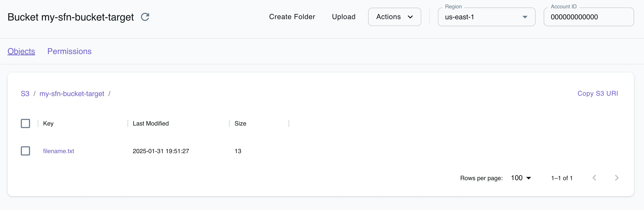Image resolution: width=644 pixels, height=210 pixels.
Task: Go to next page arrow
Action: coord(617,178)
